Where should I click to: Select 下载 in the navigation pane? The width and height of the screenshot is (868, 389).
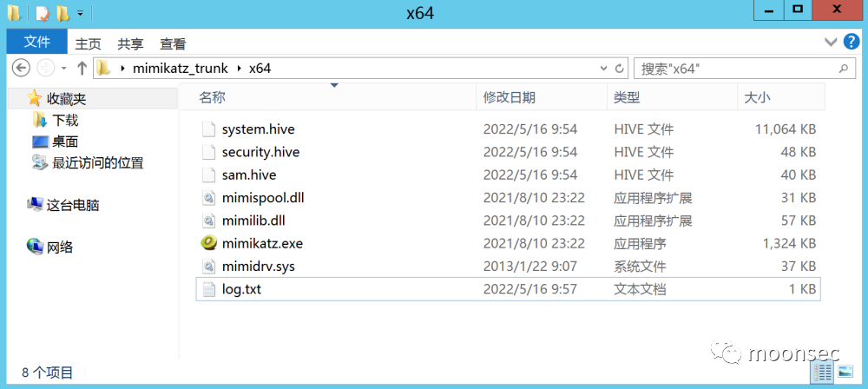[65, 120]
